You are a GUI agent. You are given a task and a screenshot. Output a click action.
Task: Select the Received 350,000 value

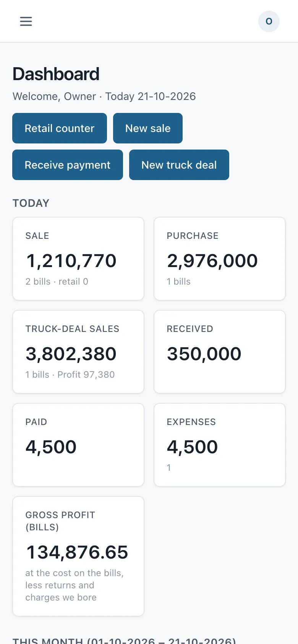(204, 354)
